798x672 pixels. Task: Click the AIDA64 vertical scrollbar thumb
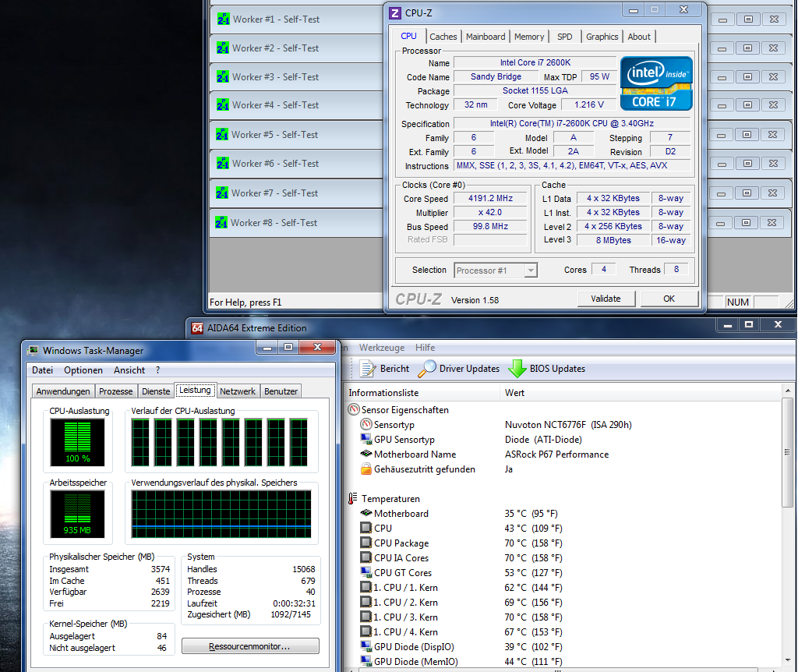tap(787, 451)
